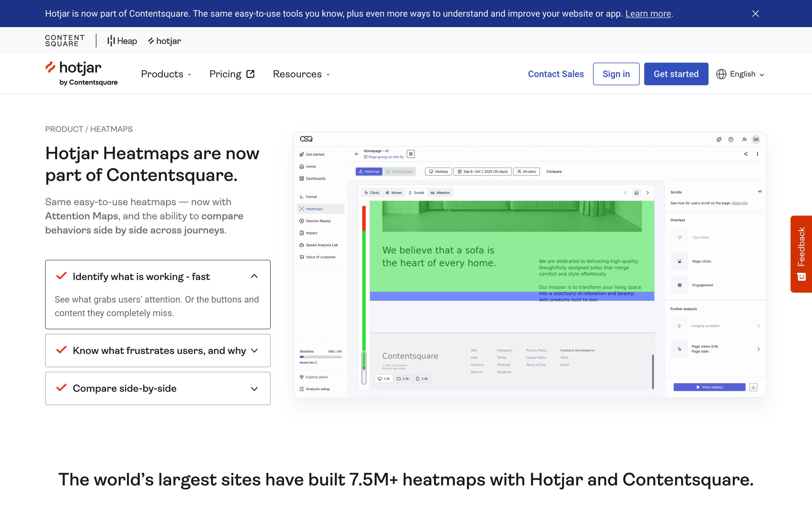
Task: Open the All users segment filter
Action: 526,171
